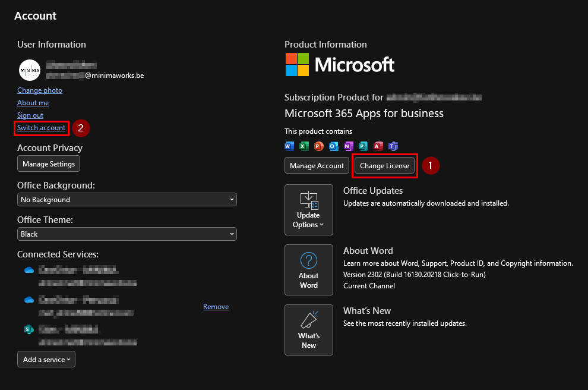Click the Word app icon
This screenshot has height=390, width=588.
tap(289, 146)
